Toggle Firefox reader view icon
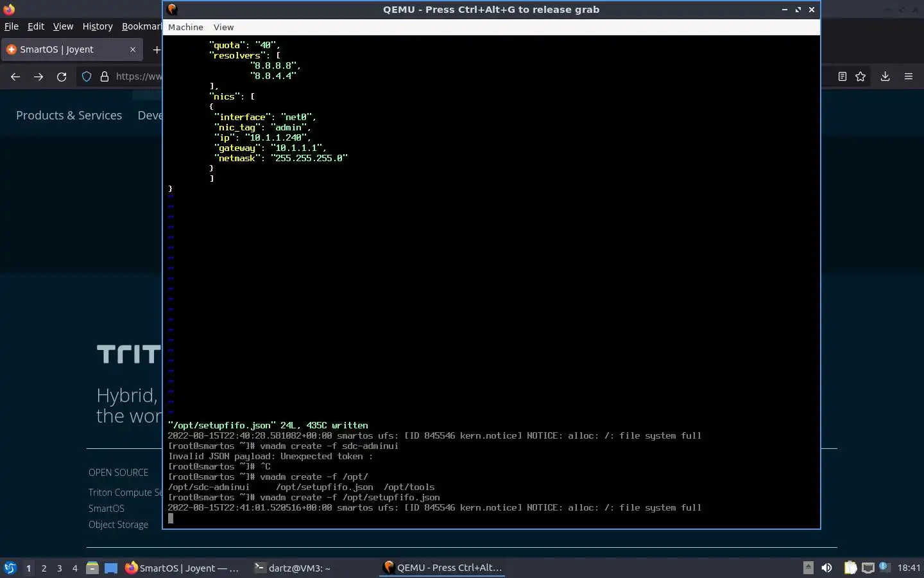Screen dimensions: 924x578 843,76
